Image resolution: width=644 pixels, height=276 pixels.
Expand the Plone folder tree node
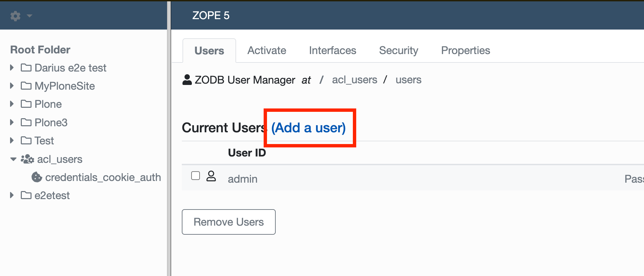tap(12, 104)
